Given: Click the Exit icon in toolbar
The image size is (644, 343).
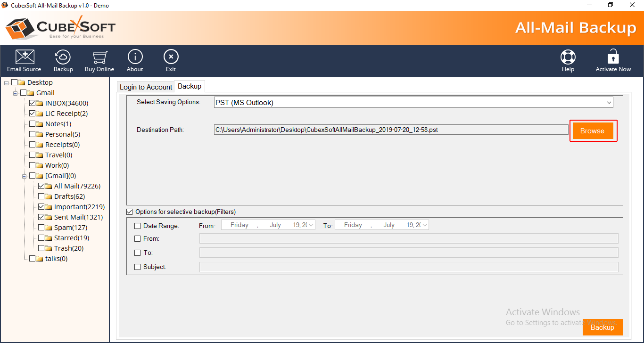Looking at the screenshot, I should click(x=171, y=61).
